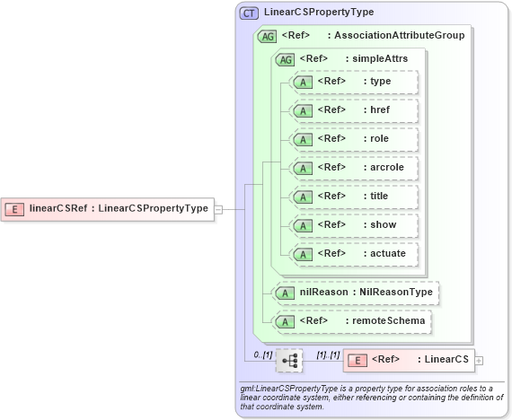Click the A icon for title attribute
The image size is (512, 420).
click(303, 197)
